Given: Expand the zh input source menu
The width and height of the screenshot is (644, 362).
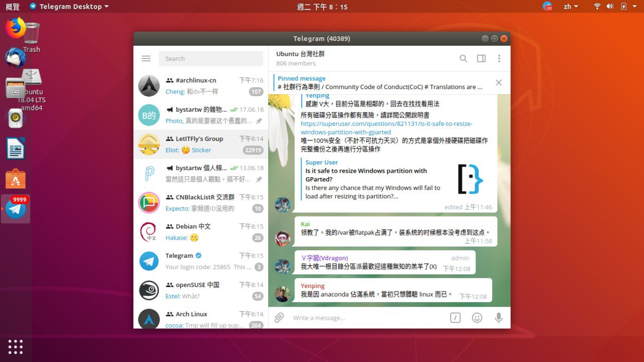Looking at the screenshot, I should point(571,7).
